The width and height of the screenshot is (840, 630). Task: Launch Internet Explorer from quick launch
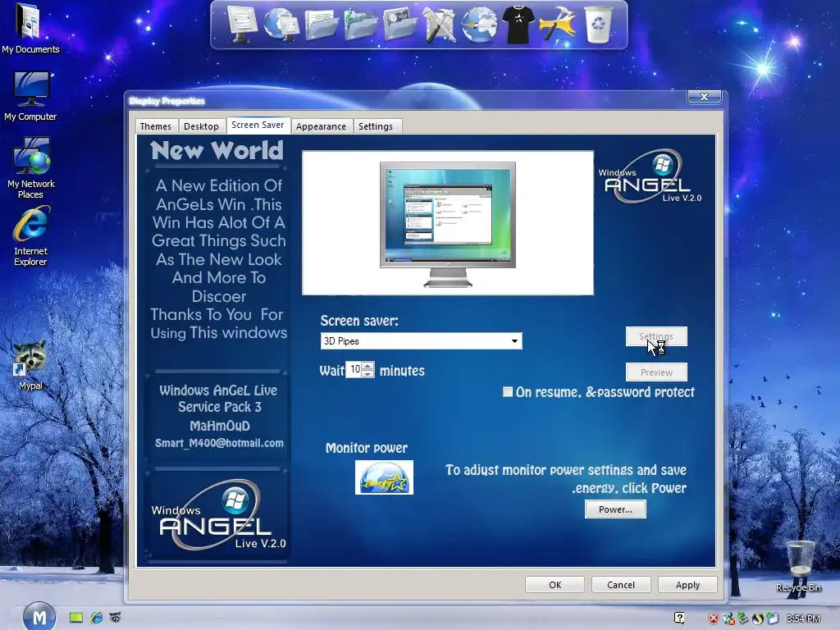(97, 618)
